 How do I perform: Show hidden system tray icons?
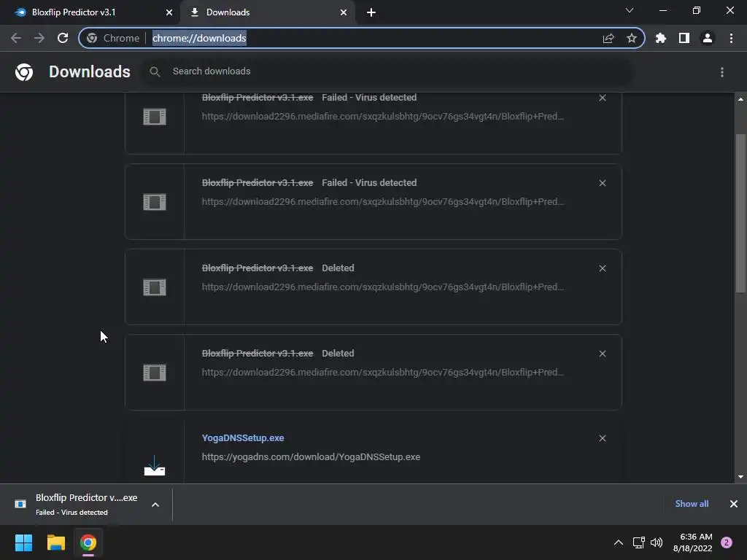tap(619, 542)
